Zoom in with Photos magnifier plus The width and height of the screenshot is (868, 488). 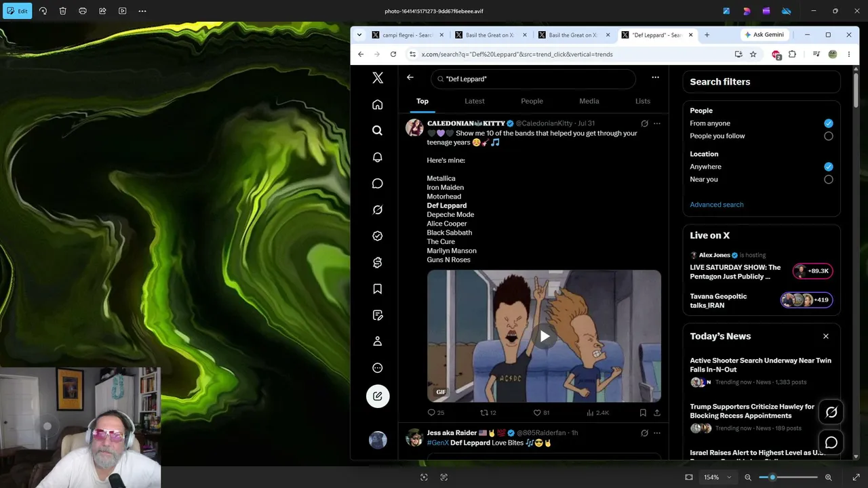[x=828, y=477]
